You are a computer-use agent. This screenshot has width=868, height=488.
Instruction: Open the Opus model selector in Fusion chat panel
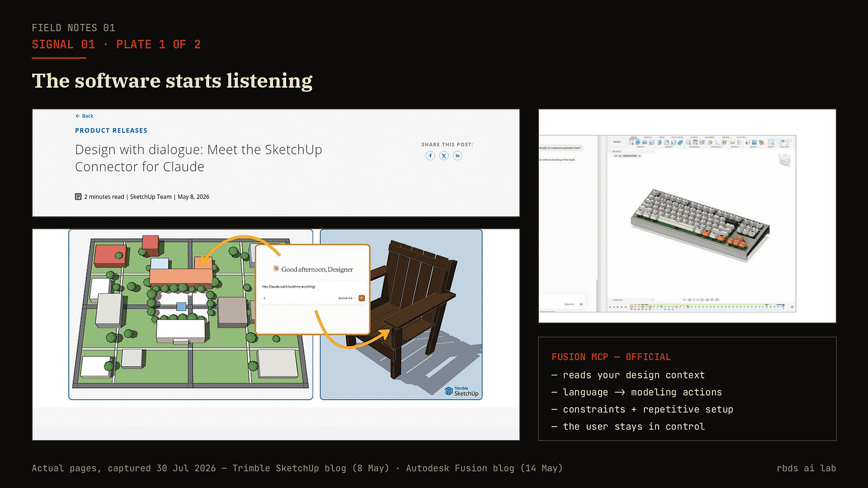click(571, 304)
